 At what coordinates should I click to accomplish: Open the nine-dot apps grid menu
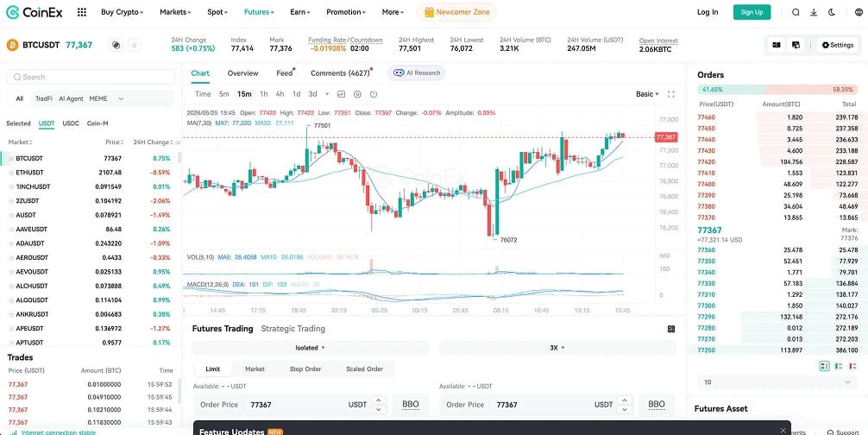click(x=81, y=12)
